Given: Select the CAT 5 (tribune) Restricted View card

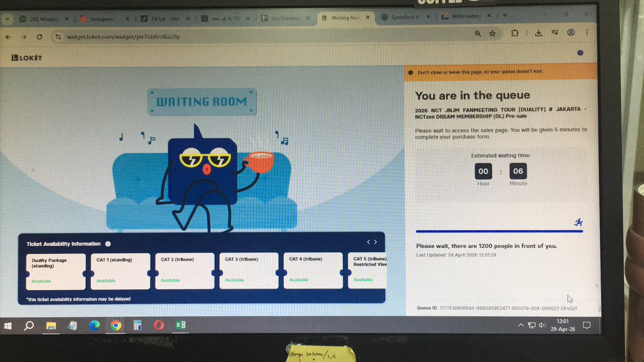Looking at the screenshot, I should click(367, 270).
